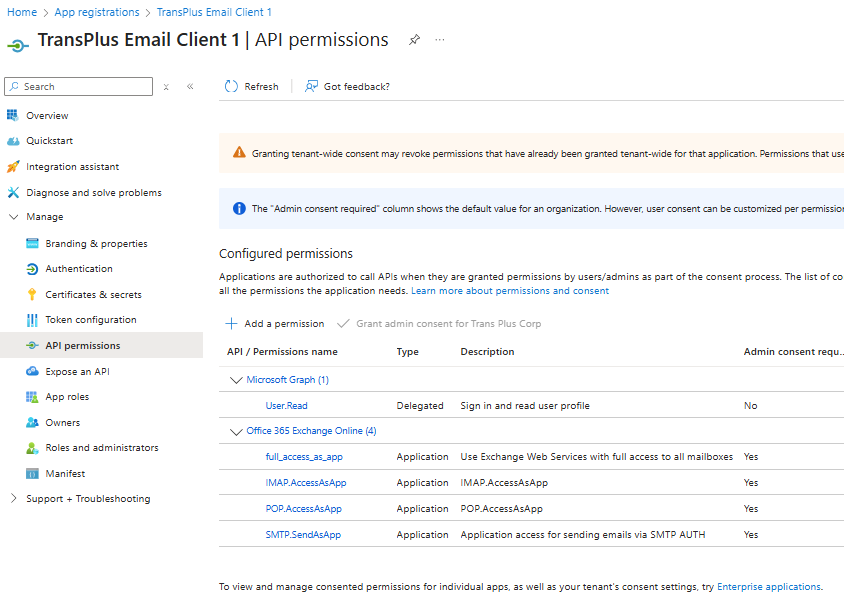Pin this page using the pin icon

coord(414,40)
